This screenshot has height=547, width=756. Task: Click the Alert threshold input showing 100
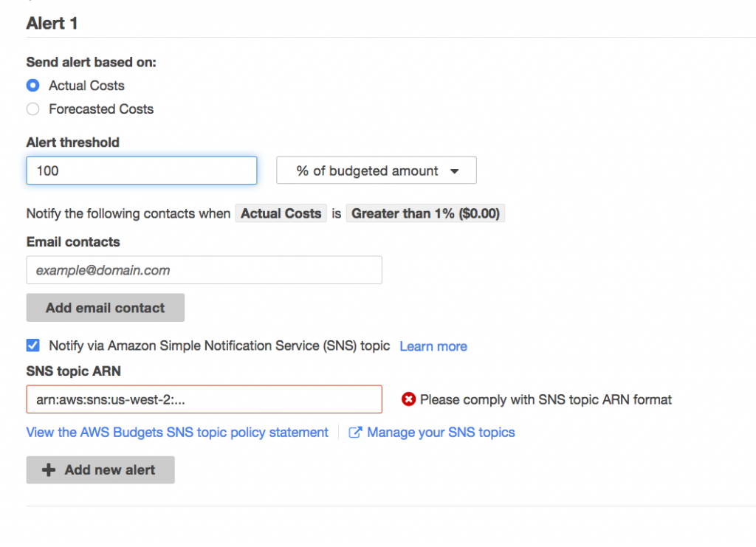tap(141, 171)
